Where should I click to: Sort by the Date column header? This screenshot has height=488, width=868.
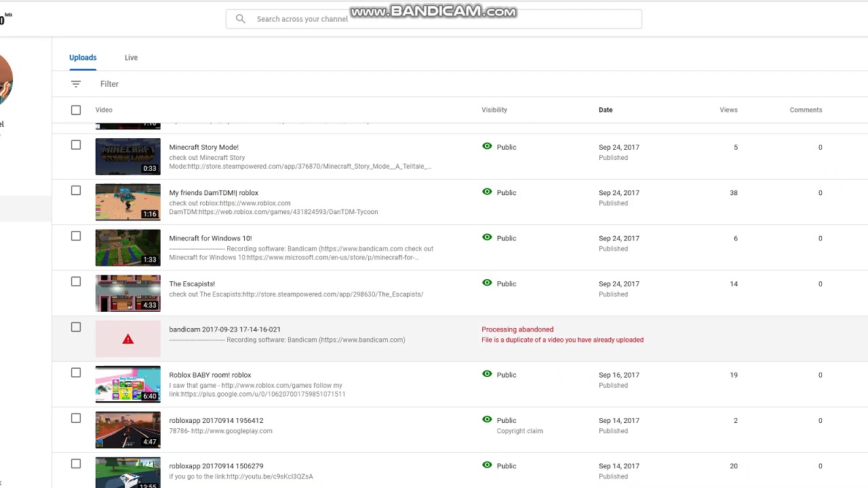tap(606, 110)
